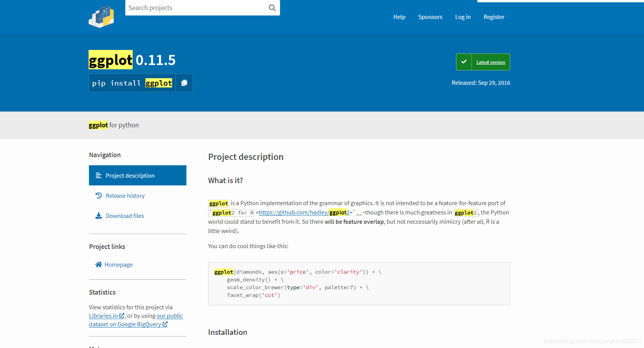Open the Libraries.io statistics link
Viewport: 644px width, 348px height.
(103, 316)
